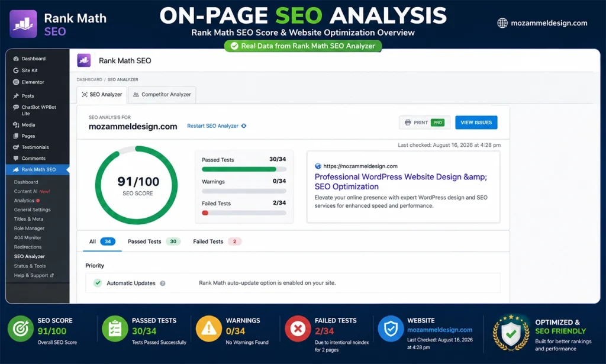This screenshot has height=364, width=606.
Task: Open the Elementor menu icon
Action: coord(16,82)
